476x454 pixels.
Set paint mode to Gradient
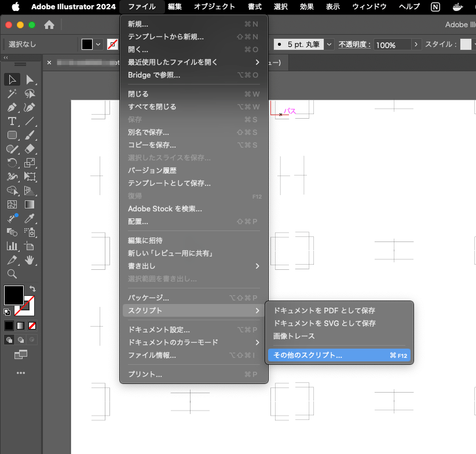20,325
